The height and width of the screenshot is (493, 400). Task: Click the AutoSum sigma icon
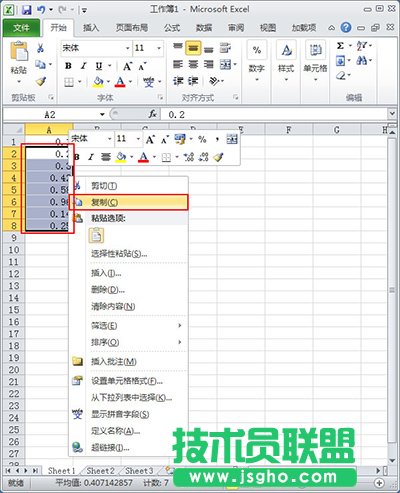point(340,46)
